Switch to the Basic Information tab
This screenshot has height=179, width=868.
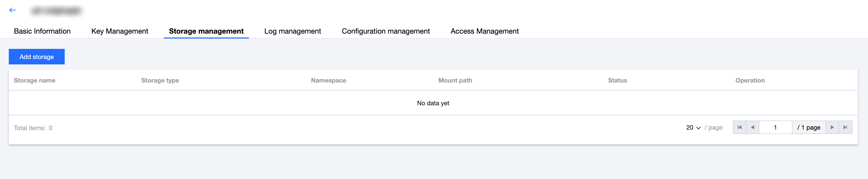42,31
